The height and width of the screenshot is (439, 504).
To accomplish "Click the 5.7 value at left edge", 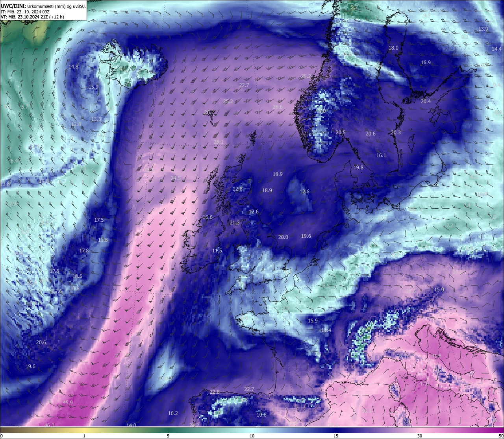I will 25,107.
